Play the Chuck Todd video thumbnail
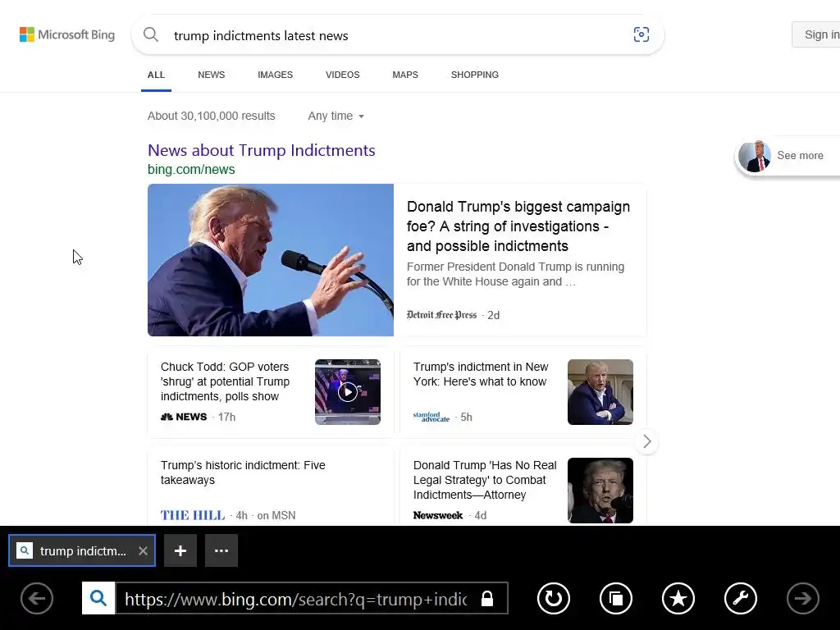The width and height of the screenshot is (840, 630). pyautogui.click(x=348, y=392)
